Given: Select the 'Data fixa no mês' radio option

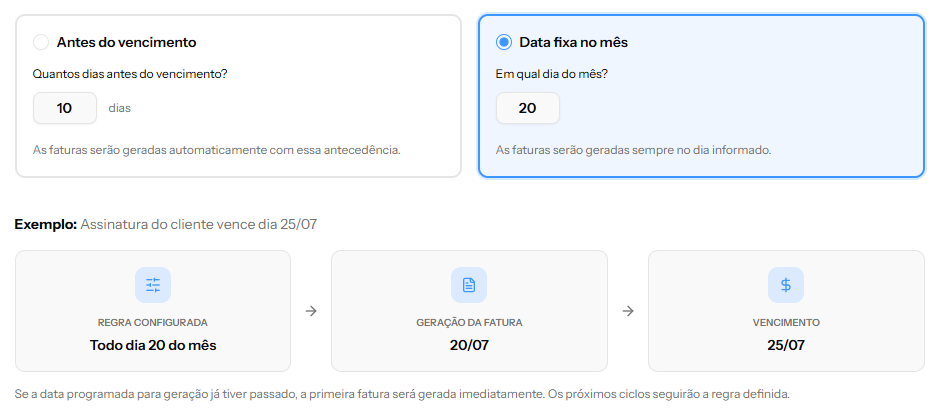Looking at the screenshot, I should [x=504, y=42].
